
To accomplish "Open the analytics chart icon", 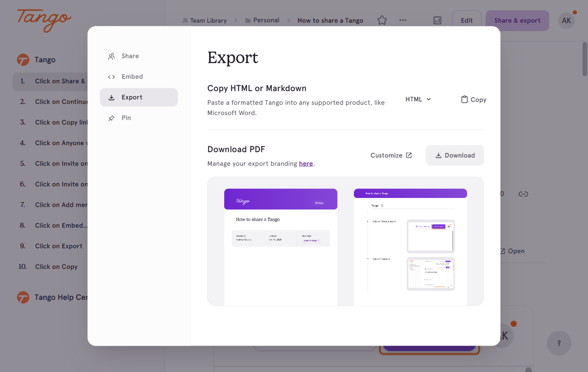I will [437, 21].
